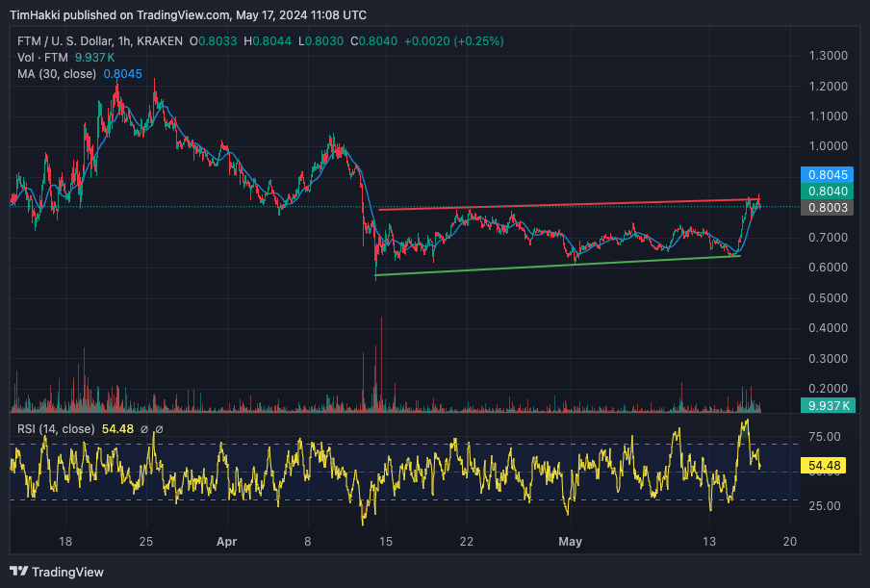This screenshot has height=588, width=870.
Task: Click the 1.0000 level on price axis
Action: [x=829, y=146]
